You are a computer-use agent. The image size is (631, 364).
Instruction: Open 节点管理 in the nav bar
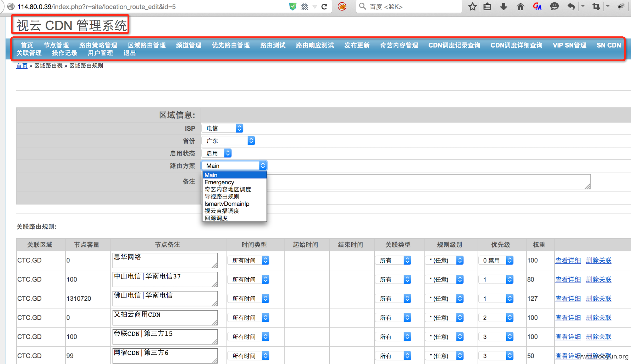click(56, 45)
